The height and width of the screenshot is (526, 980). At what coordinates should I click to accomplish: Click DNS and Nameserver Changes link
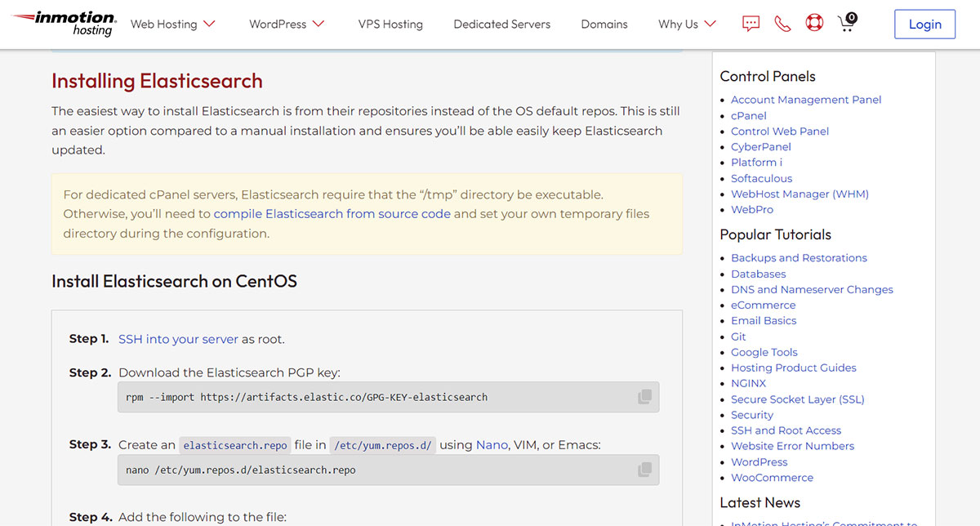point(812,289)
